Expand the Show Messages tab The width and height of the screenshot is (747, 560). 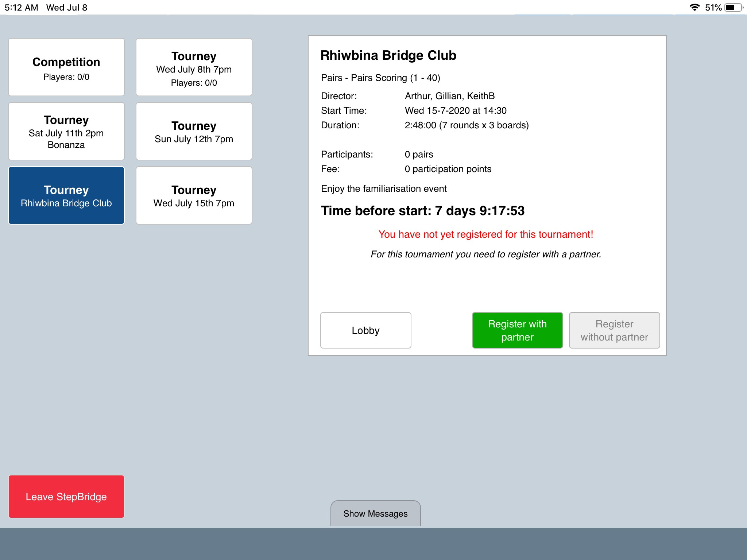(x=375, y=513)
